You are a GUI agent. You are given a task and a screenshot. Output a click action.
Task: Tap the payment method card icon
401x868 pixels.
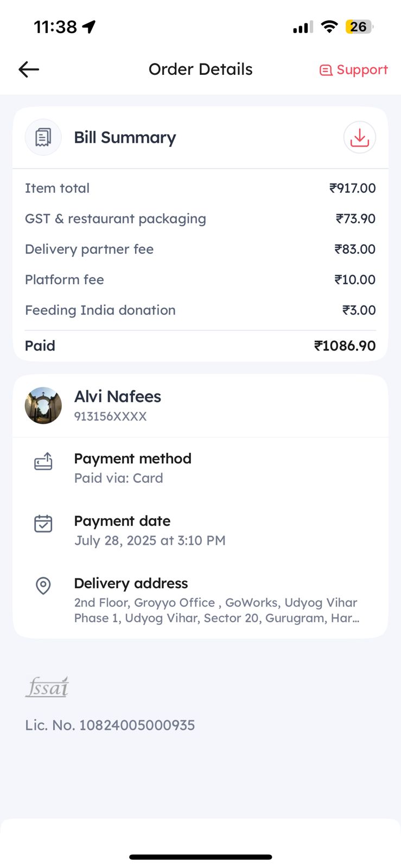click(x=43, y=462)
